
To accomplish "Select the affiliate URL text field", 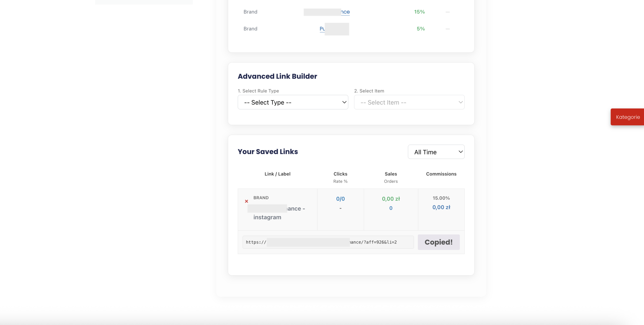I will coord(328,242).
